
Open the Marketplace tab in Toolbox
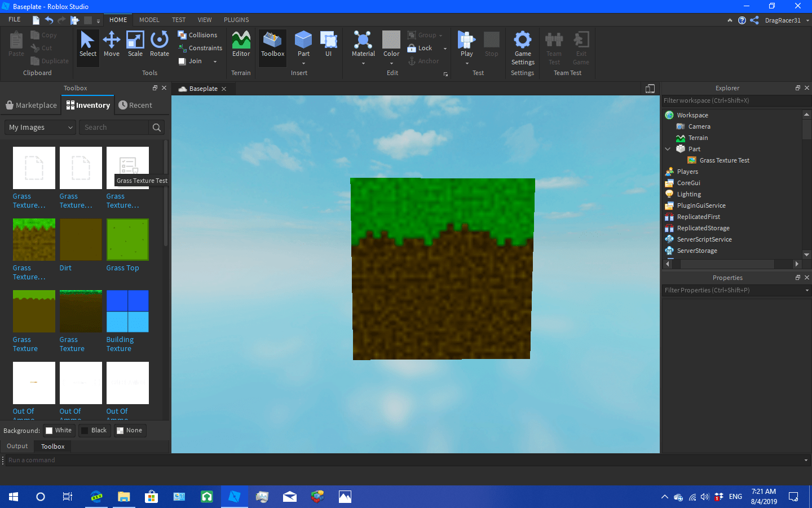click(31, 106)
